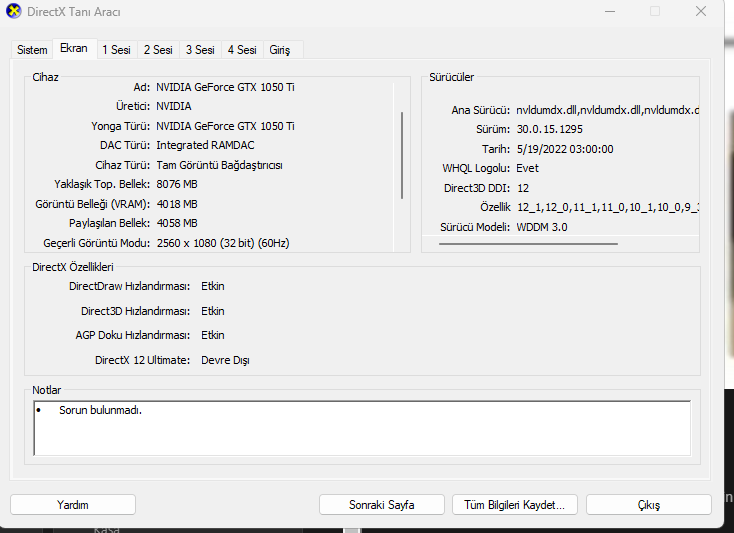Click the DirectX Tanı Aracı title icon
The width and height of the screenshot is (734, 533).
(14, 11)
